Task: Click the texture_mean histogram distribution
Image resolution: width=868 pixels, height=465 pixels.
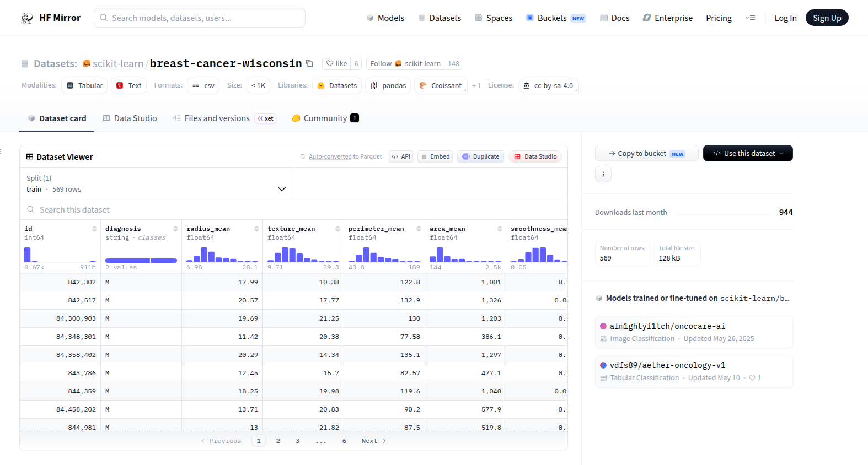Action: (x=303, y=254)
